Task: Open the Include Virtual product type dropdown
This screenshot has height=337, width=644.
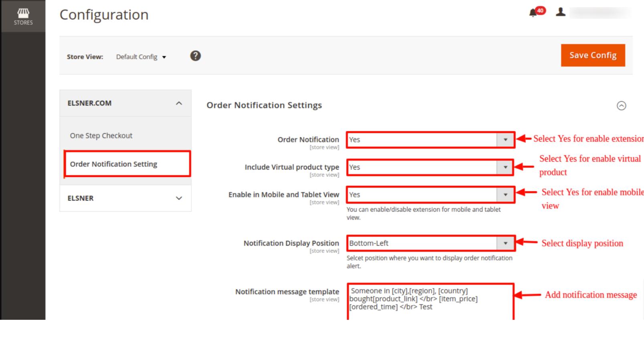Action: pos(430,167)
